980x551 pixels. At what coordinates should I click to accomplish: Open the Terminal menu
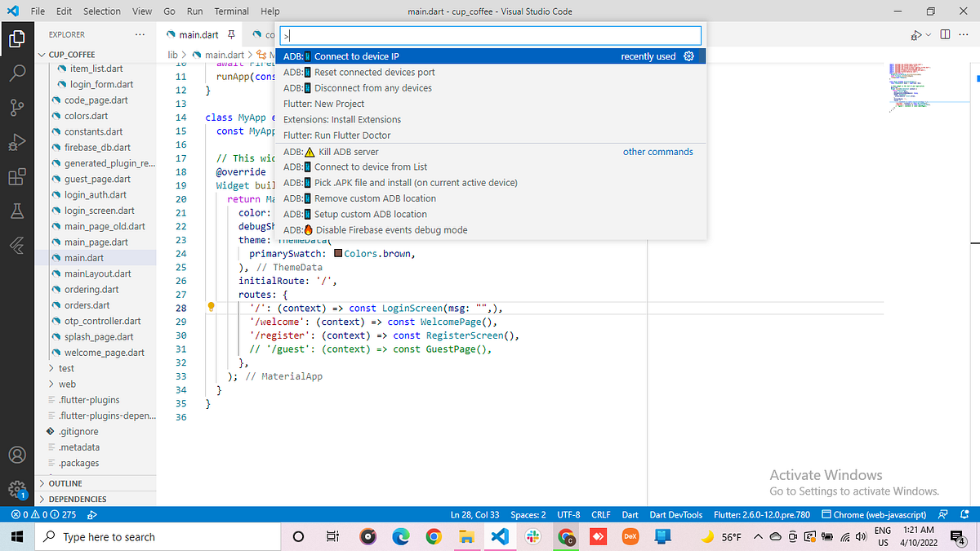[x=231, y=11]
